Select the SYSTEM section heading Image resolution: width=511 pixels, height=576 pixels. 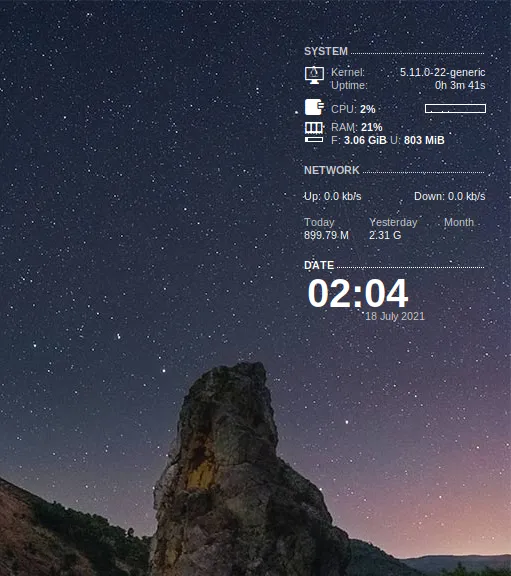coord(326,51)
